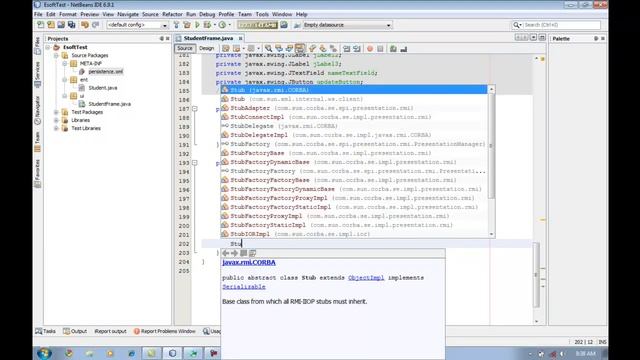The height and width of the screenshot is (360, 640).
Task: Click the Uncomment icon in editor toolbar
Action: pyautogui.click(x=404, y=49)
